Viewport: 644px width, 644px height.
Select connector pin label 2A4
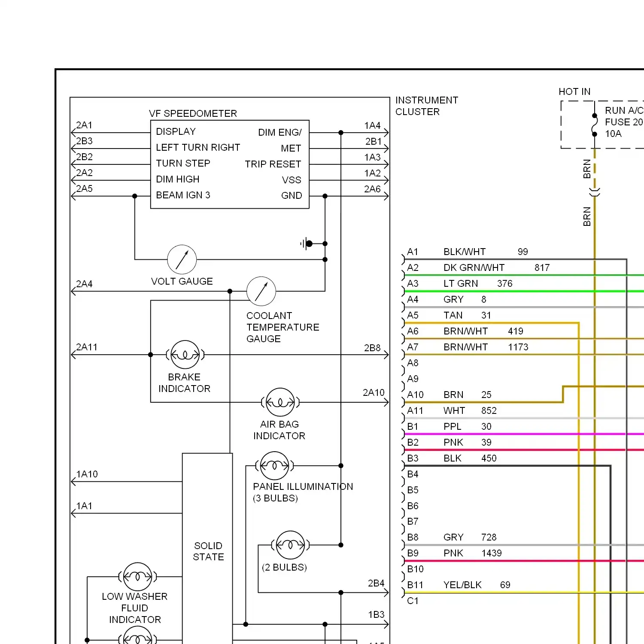tap(84, 284)
